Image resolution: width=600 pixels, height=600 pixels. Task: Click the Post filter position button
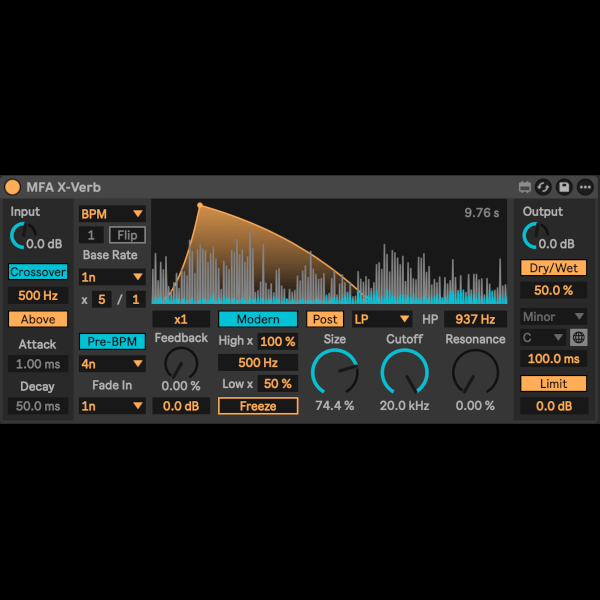click(324, 319)
